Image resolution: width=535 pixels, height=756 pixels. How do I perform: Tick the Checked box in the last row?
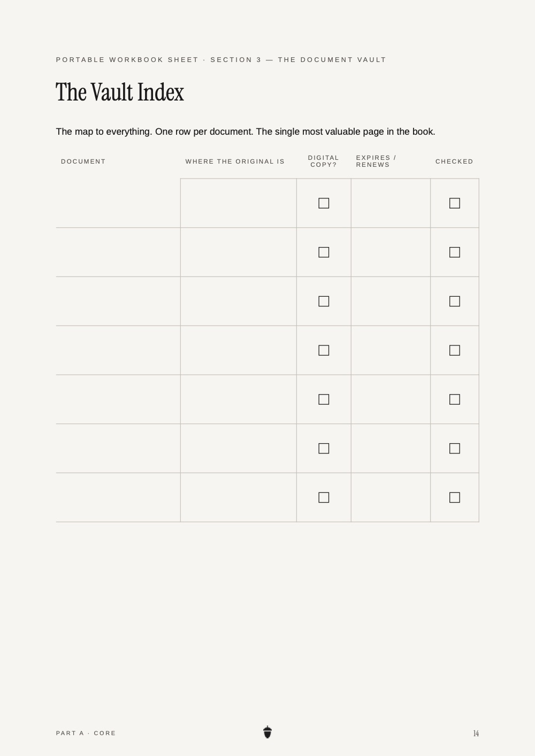click(x=455, y=498)
